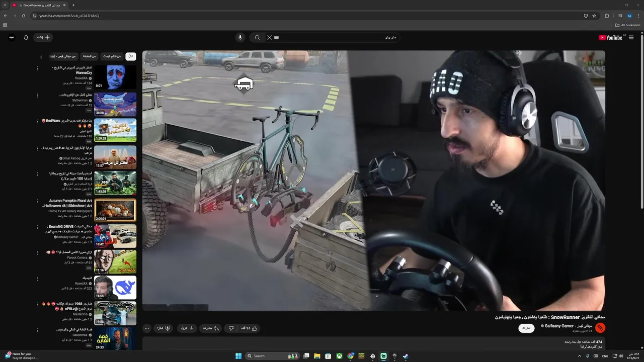Image resolution: width=644 pixels, height=362 pixels.
Task: Open the Steam icon in the taskbar
Action: tap(406, 356)
